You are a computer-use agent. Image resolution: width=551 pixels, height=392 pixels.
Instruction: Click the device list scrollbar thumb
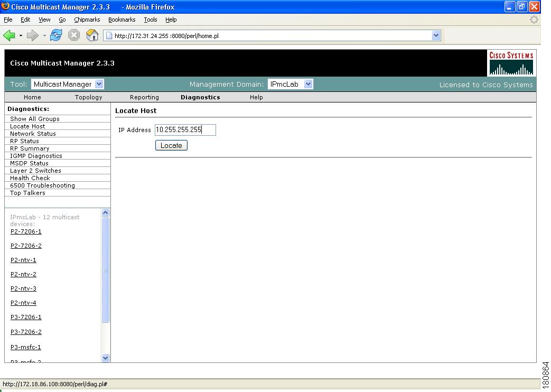106,270
